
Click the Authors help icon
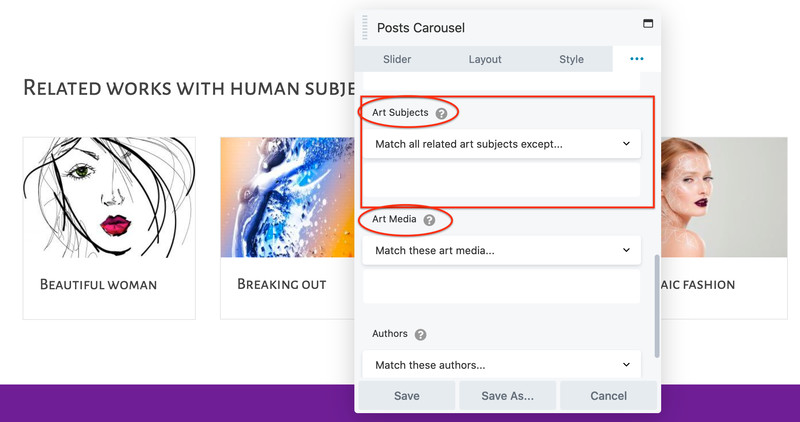pyautogui.click(x=420, y=335)
